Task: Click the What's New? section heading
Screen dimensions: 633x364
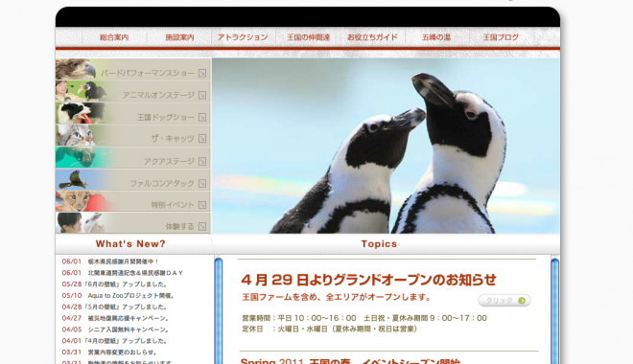Action: pyautogui.click(x=130, y=244)
